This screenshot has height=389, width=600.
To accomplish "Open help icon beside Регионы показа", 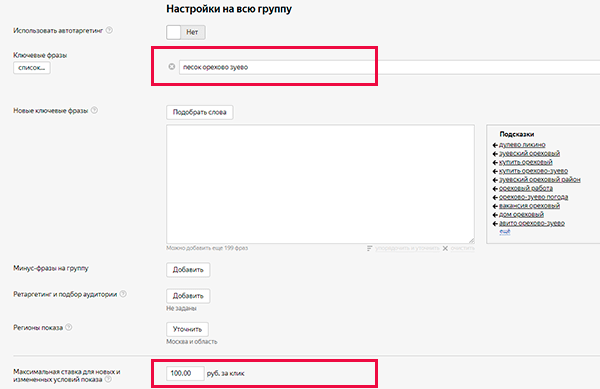I will 68,327.
